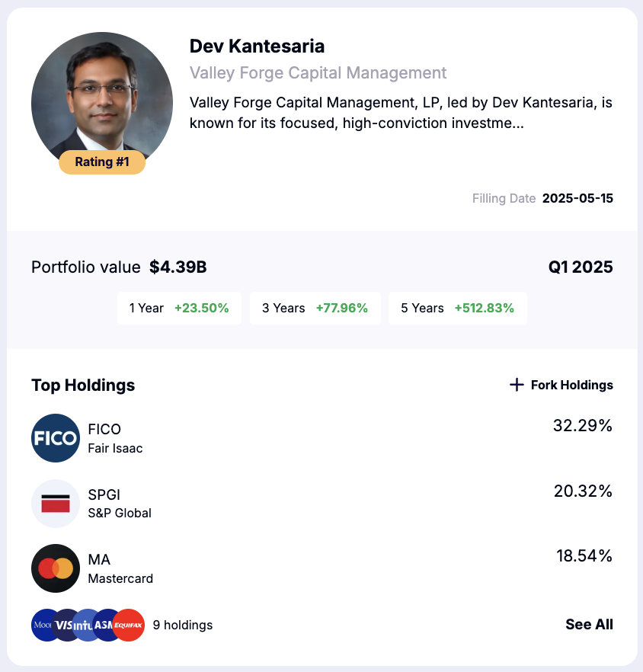The width and height of the screenshot is (643, 672).
Task: Select the 1 Year performance chip
Action: pyautogui.click(x=179, y=308)
